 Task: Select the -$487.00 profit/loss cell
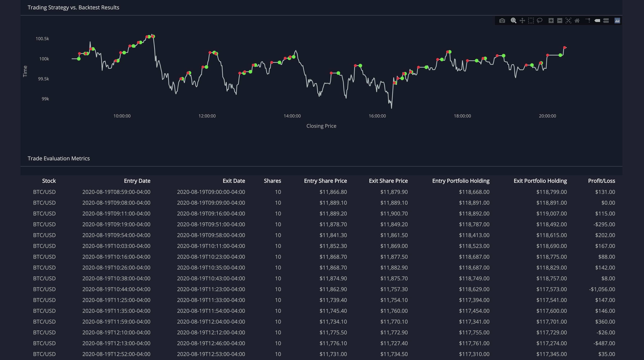604,343
